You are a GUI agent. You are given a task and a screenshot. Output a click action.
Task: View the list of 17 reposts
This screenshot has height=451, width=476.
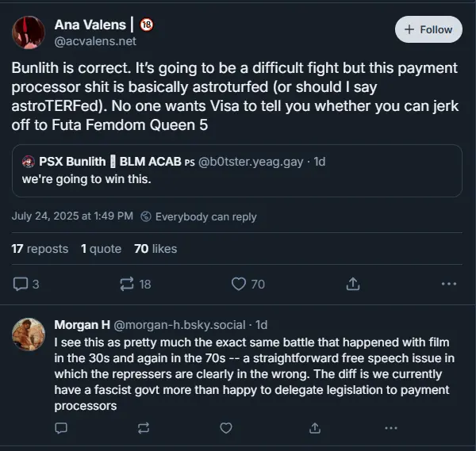(40, 248)
